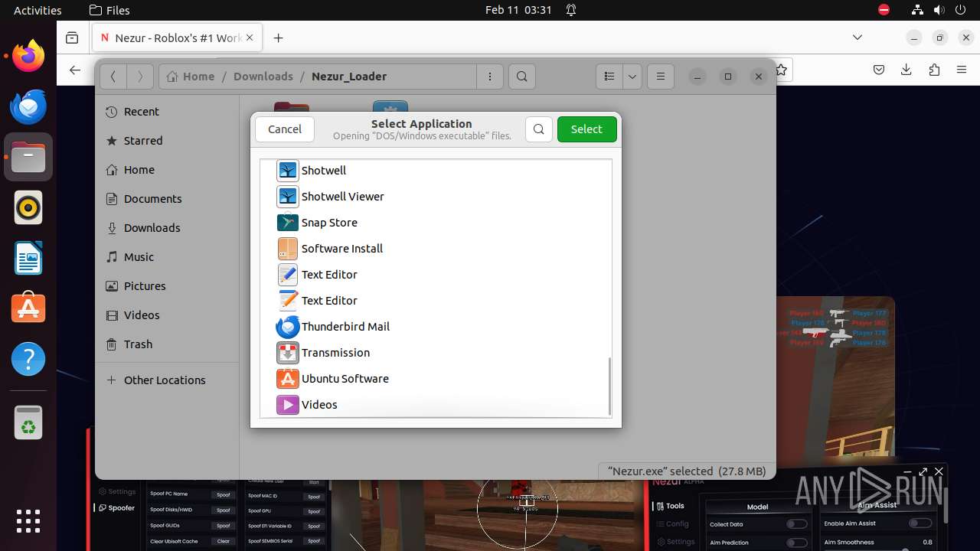Click the green Select button
Image resolution: width=980 pixels, height=551 pixels.
[586, 129]
